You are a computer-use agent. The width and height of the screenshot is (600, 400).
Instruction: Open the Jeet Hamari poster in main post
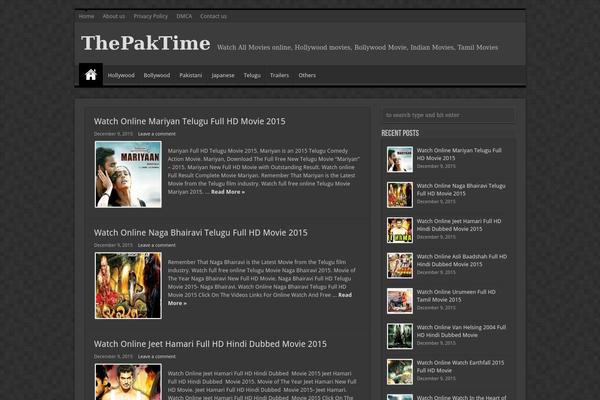coord(128,382)
